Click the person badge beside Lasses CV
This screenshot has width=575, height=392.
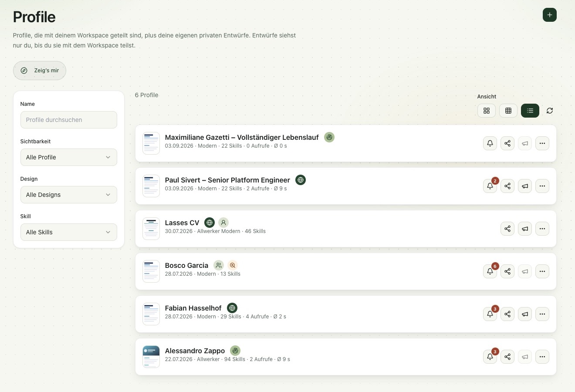(x=223, y=223)
